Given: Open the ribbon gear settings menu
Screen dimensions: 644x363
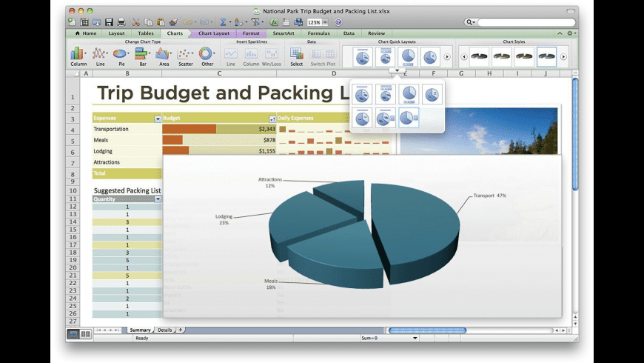Looking at the screenshot, I should 571,33.
